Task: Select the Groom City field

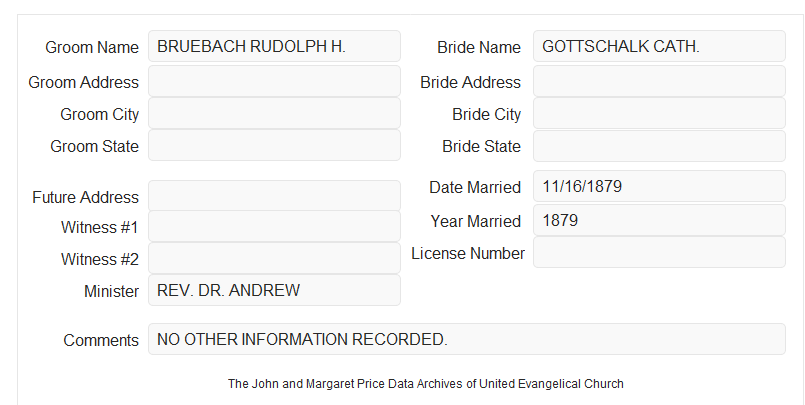Action: coord(274,113)
